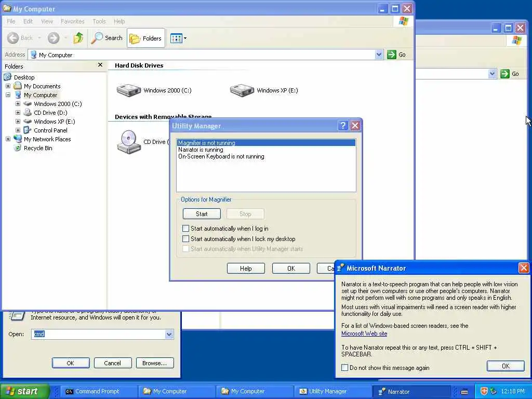532x399 pixels.
Task: Click CD Drive (D:) icon in tree
Action: 28,113
